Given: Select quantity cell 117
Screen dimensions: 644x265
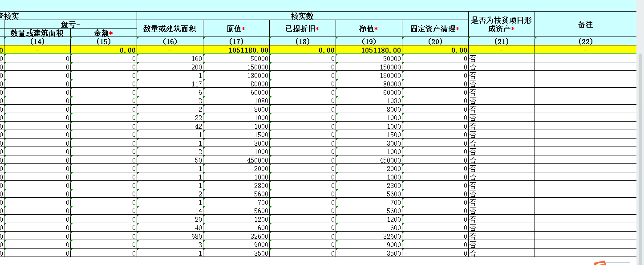Looking at the screenshot, I should pyautogui.click(x=170, y=84).
